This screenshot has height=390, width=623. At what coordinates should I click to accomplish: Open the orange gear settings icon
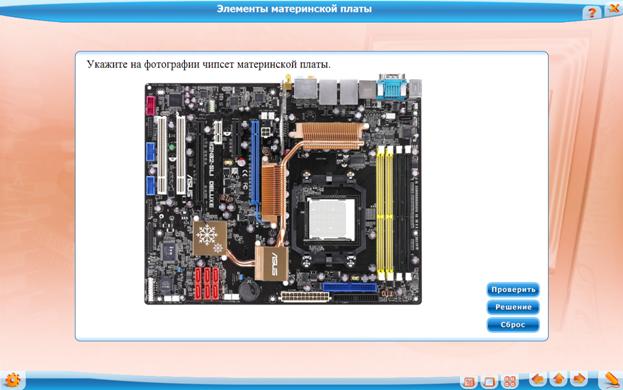(x=13, y=380)
